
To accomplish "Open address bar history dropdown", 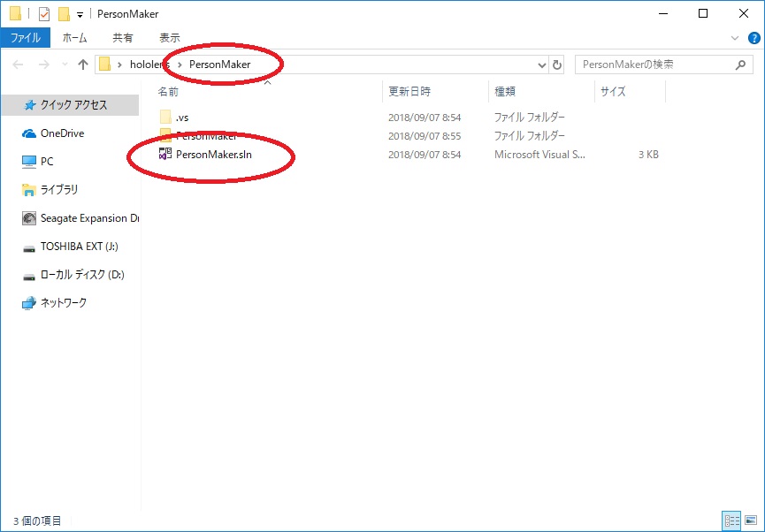I will click(x=541, y=65).
